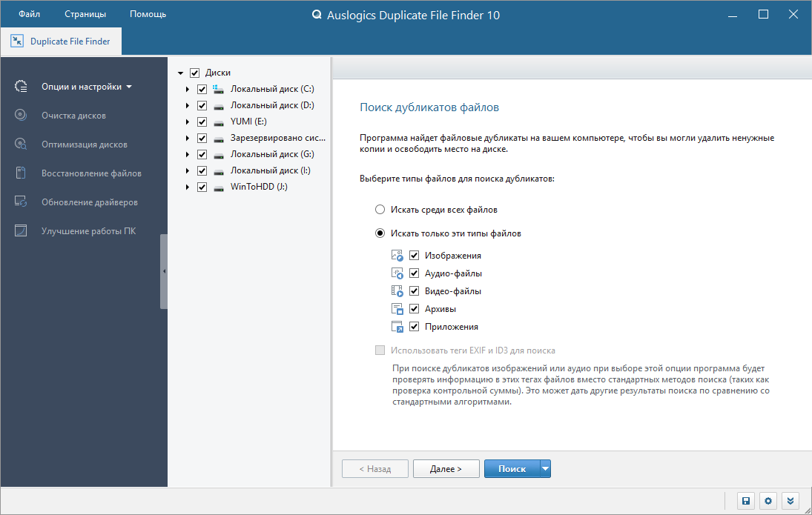Click the Обновление драйверов link
This screenshot has height=515, width=812.
[90, 202]
